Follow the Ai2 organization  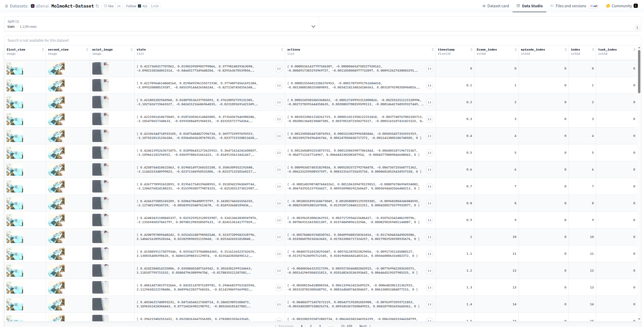pos(131,6)
